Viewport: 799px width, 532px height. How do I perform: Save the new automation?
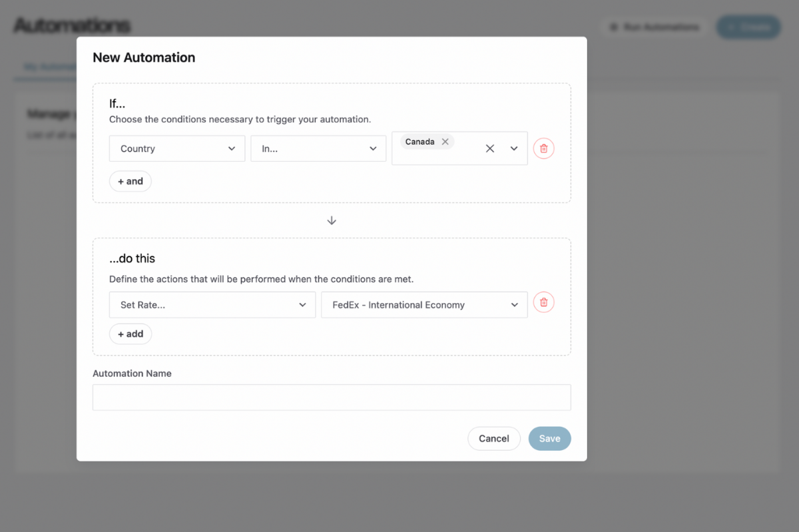pyautogui.click(x=550, y=439)
